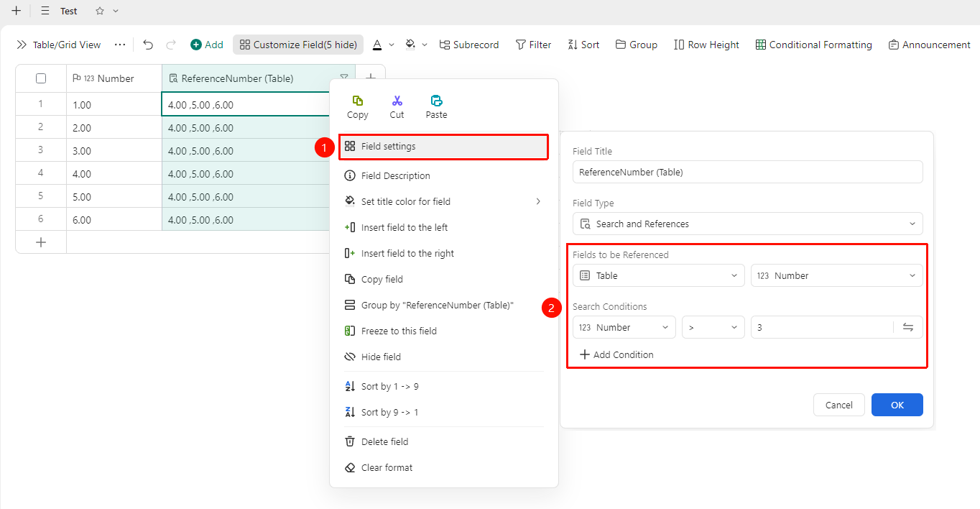Select Delete field menu item
Image resolution: width=980 pixels, height=509 pixels.
click(x=443, y=441)
